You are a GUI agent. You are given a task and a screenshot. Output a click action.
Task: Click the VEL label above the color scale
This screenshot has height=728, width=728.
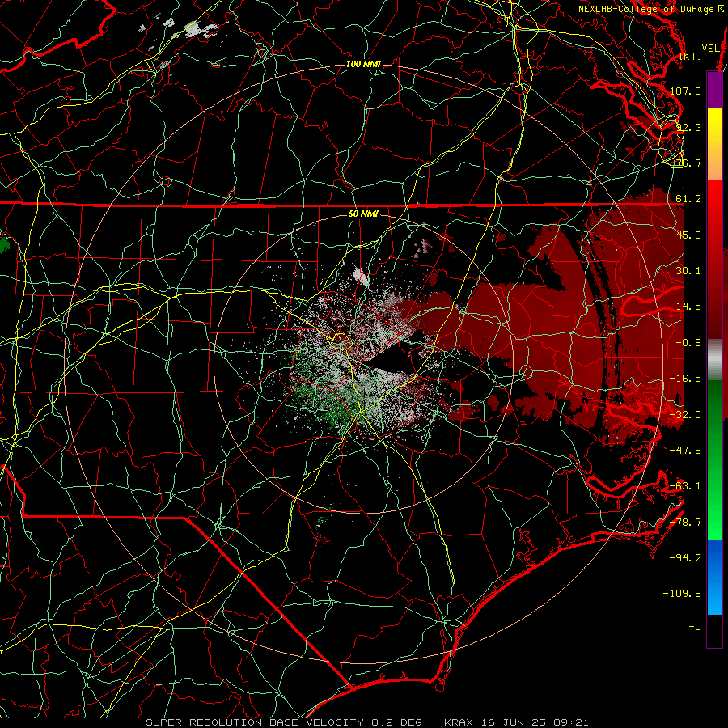710,49
